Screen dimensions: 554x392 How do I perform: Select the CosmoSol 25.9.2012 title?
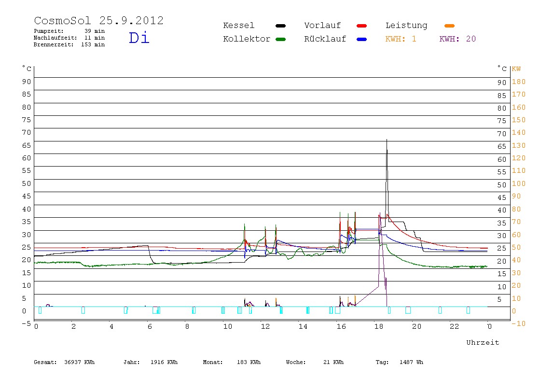coord(98,20)
